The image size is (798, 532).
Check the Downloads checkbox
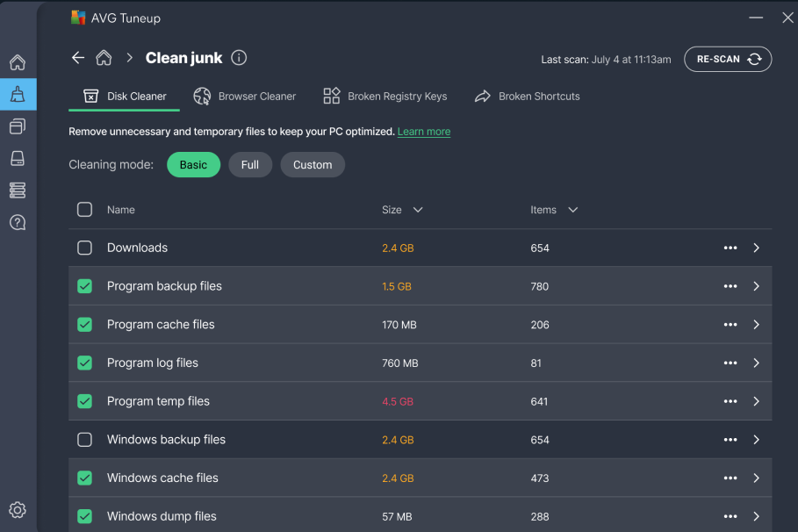click(84, 248)
